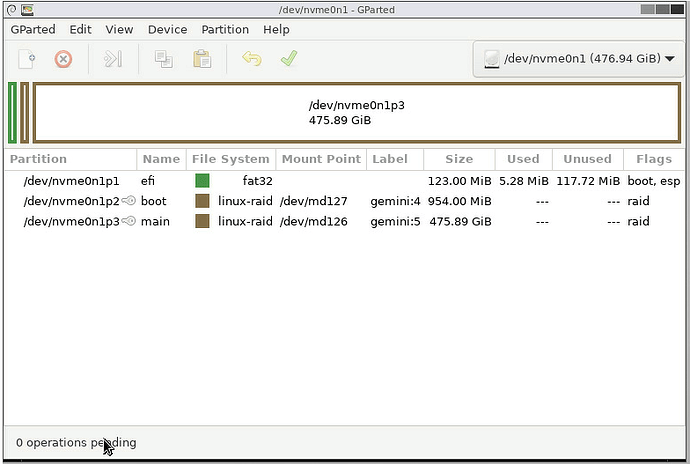Click the unused value 117.72 MiB
Viewport: 690px width, 464px height.
pos(588,181)
